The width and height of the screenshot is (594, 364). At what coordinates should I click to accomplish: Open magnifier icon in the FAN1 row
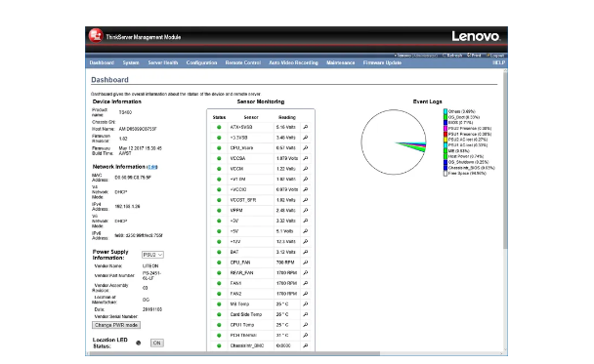(306, 283)
